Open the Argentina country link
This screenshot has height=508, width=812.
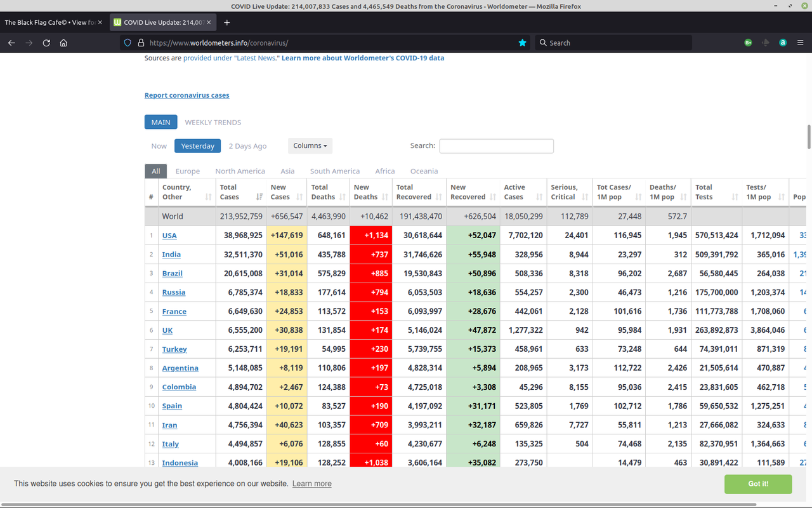[x=180, y=368]
